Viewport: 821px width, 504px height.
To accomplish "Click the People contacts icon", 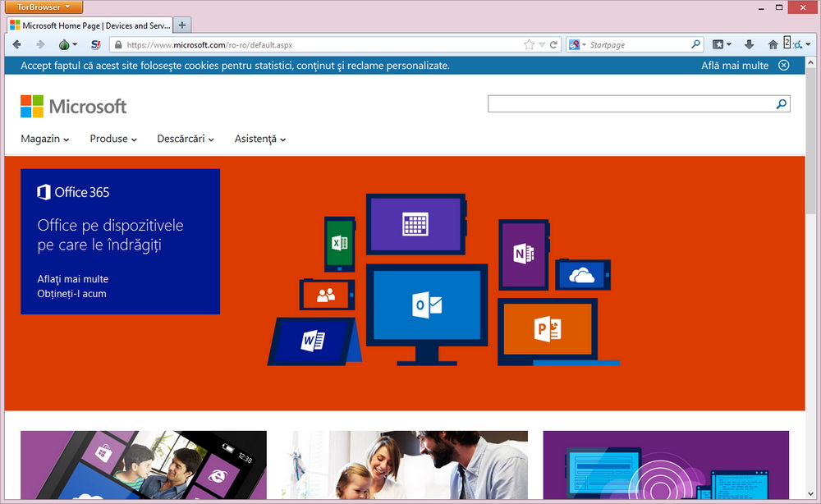I will pos(326,296).
